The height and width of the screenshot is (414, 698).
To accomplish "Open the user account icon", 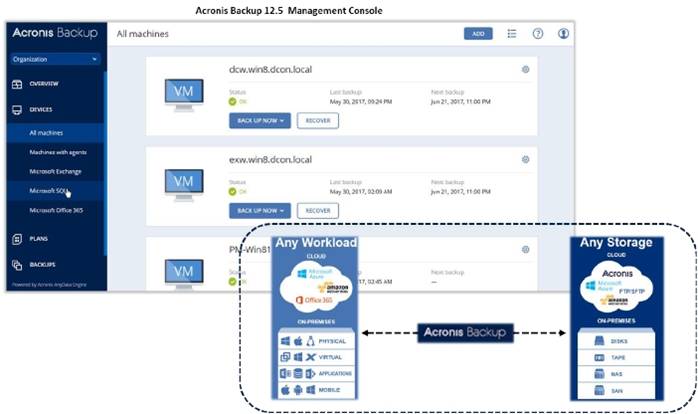I will [563, 33].
